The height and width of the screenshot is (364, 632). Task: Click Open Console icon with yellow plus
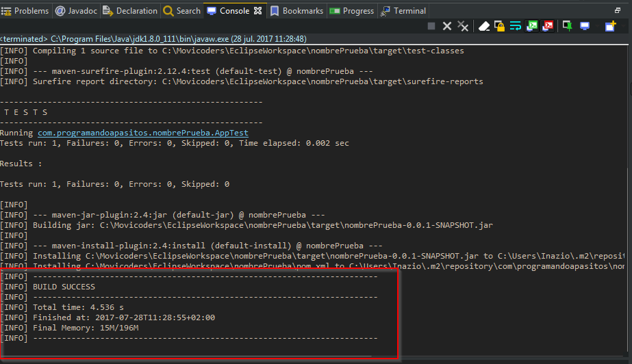[610, 26]
